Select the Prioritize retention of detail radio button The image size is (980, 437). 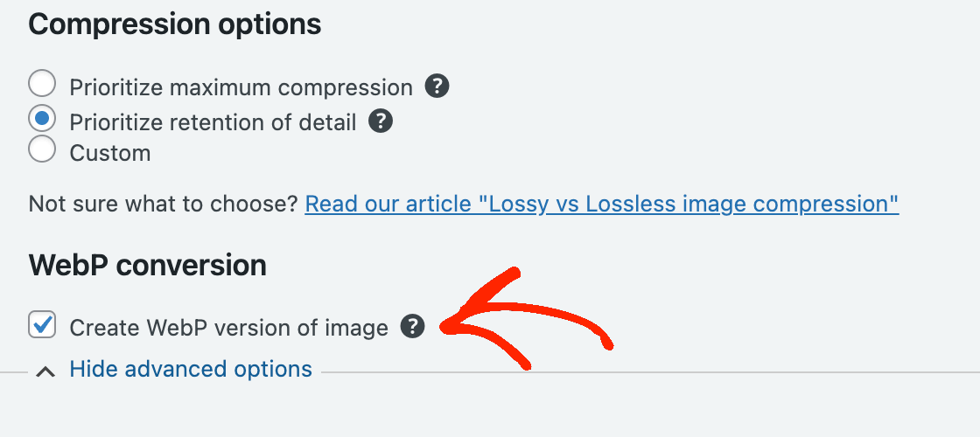pyautogui.click(x=42, y=119)
